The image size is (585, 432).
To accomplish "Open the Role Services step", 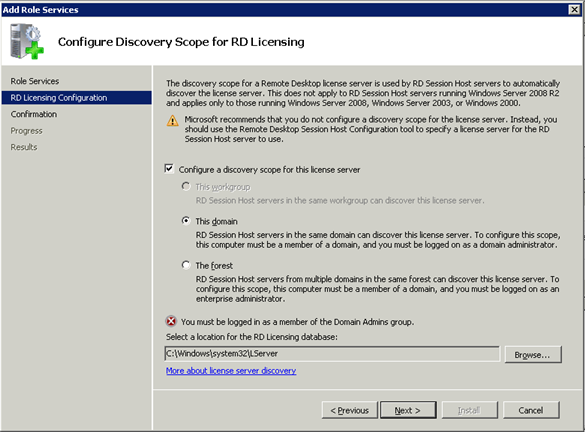I will pyautogui.click(x=35, y=81).
